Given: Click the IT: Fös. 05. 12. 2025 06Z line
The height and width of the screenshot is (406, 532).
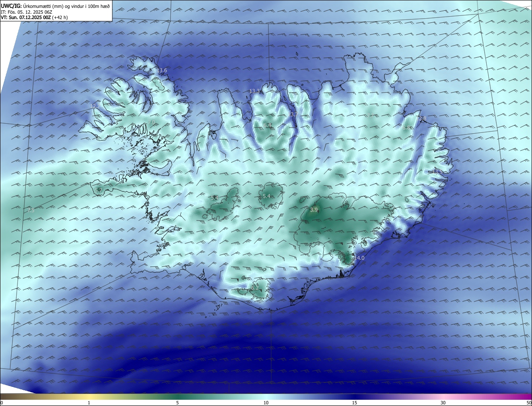Looking at the screenshot, I should pyautogui.click(x=27, y=12).
